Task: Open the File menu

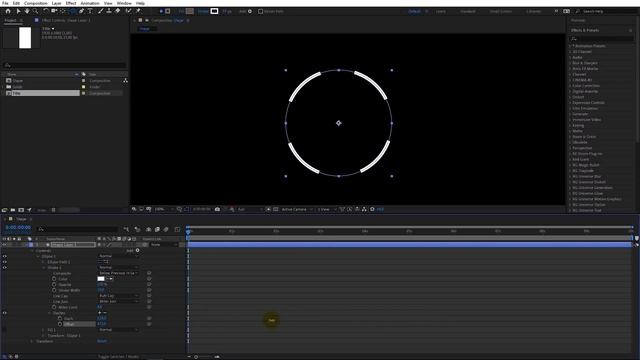Action: [5, 3]
